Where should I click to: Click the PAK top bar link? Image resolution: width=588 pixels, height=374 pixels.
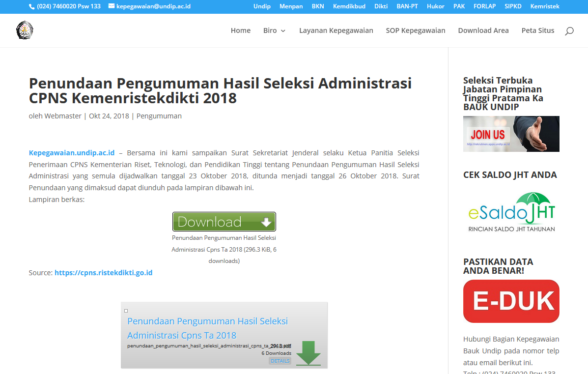pos(459,6)
